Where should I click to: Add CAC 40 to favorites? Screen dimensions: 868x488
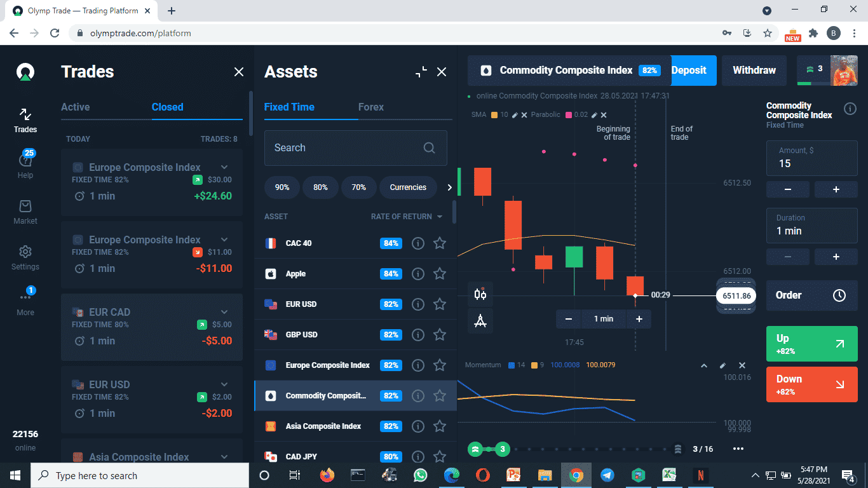pos(439,243)
